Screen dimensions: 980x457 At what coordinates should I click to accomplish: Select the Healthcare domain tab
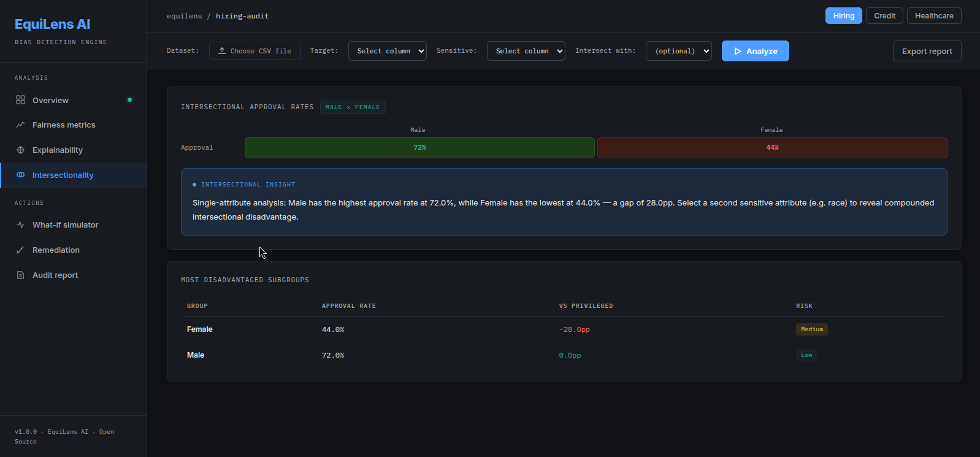(934, 16)
